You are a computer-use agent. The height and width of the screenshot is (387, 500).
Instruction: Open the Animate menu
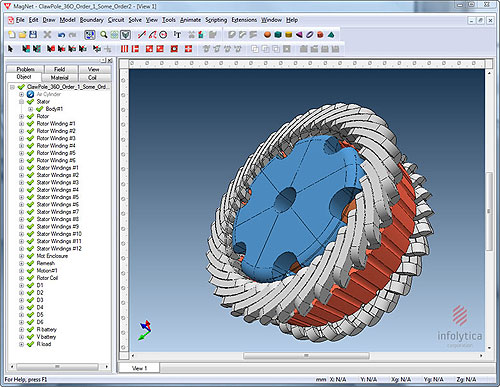pyautogui.click(x=190, y=20)
